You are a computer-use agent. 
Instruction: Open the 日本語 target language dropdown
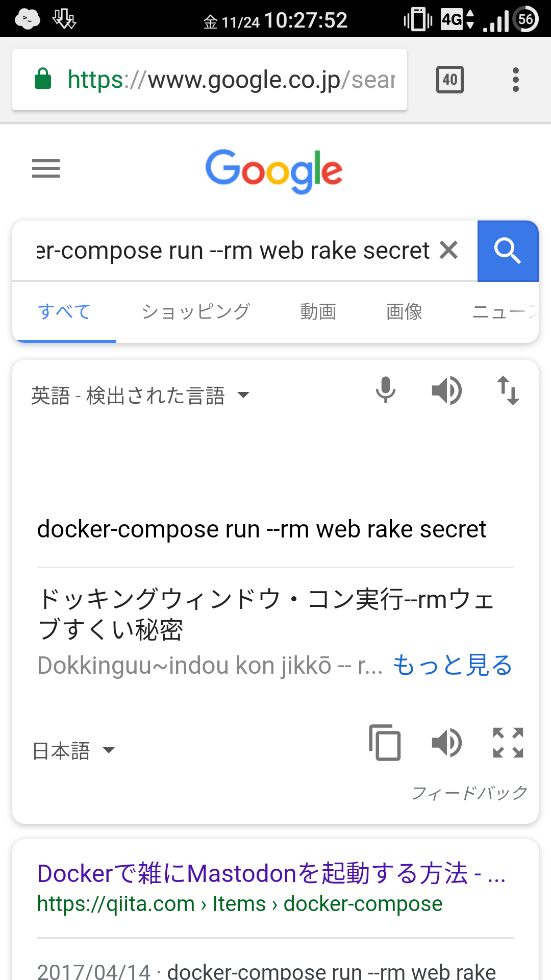click(73, 751)
